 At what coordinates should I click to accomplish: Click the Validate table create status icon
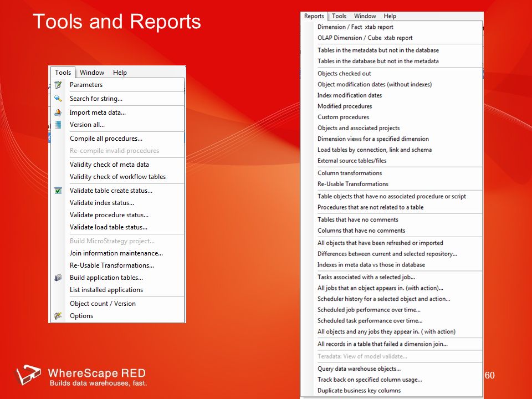[58, 190]
